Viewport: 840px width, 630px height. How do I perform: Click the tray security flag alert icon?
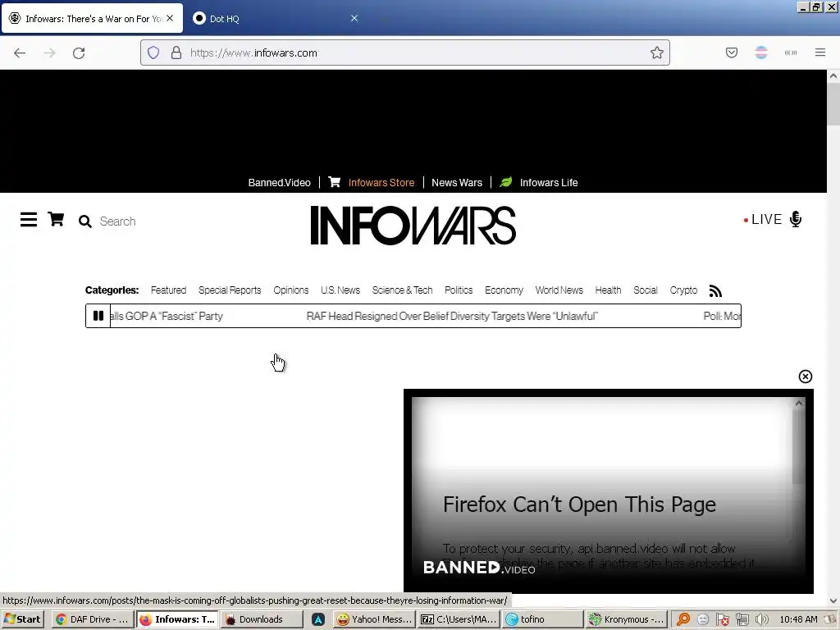coord(723,620)
